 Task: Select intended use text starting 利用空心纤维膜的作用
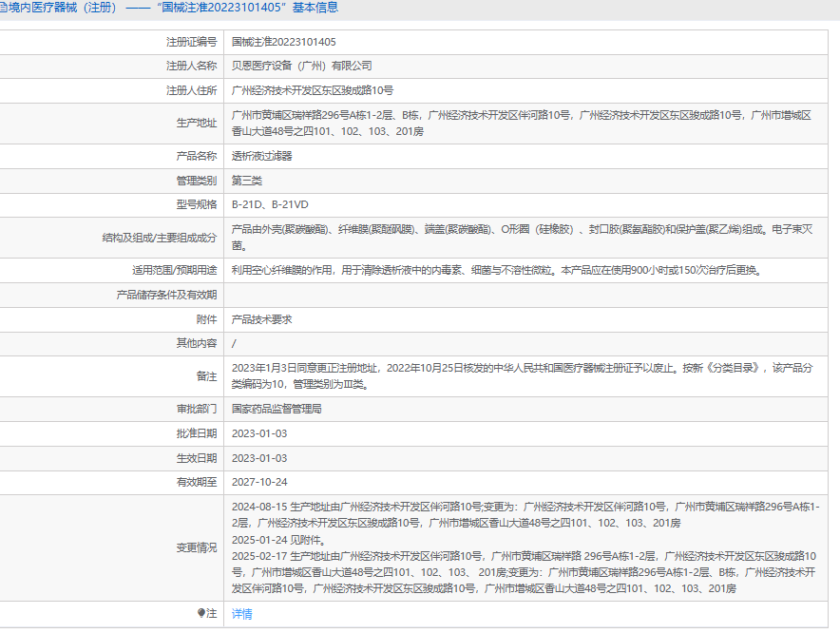pos(497,270)
